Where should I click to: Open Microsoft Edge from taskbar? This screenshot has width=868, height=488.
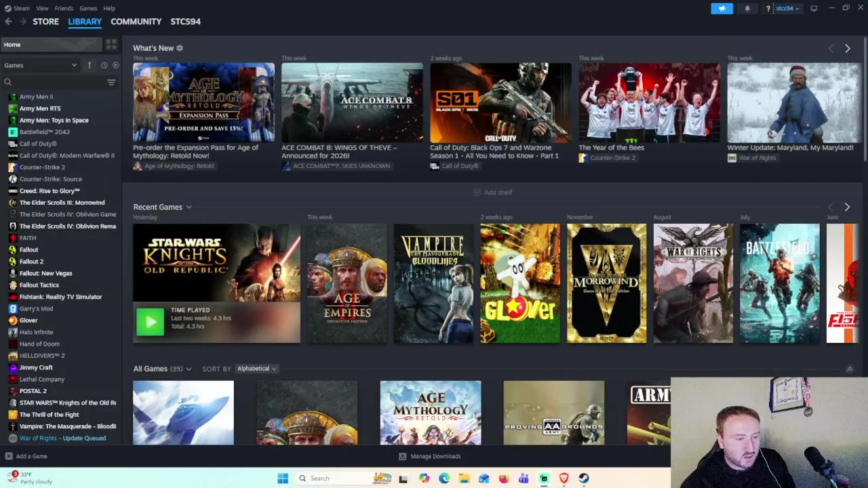coord(444,479)
